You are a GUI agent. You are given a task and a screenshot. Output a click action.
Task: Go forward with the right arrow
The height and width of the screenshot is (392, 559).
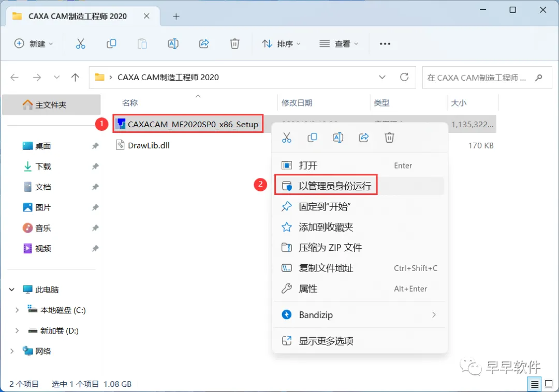[x=37, y=77]
